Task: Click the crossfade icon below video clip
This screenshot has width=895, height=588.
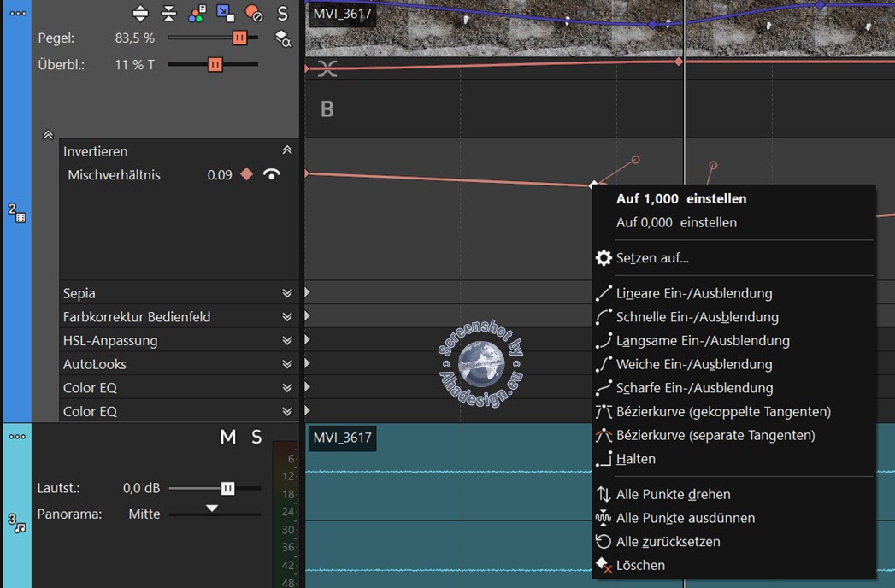Action: point(327,69)
